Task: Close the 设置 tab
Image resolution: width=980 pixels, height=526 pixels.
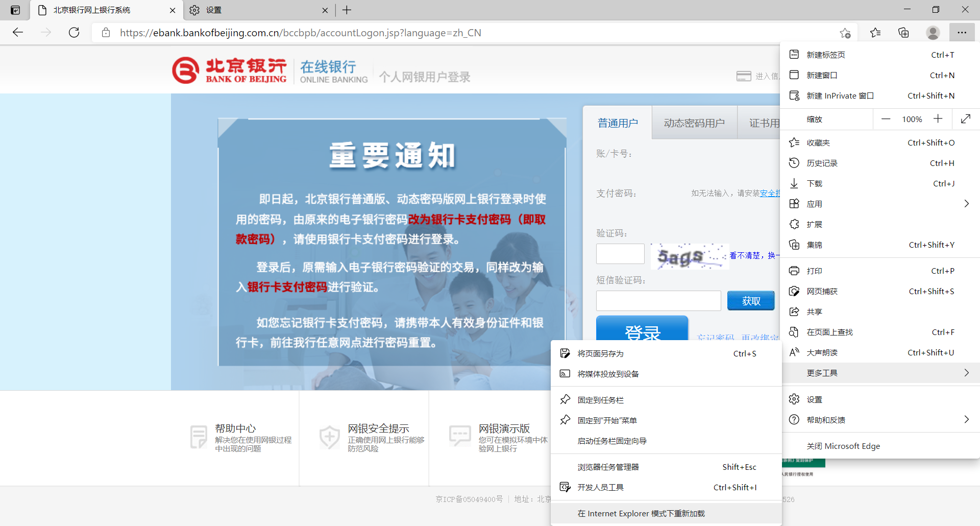Action: pyautogui.click(x=325, y=10)
